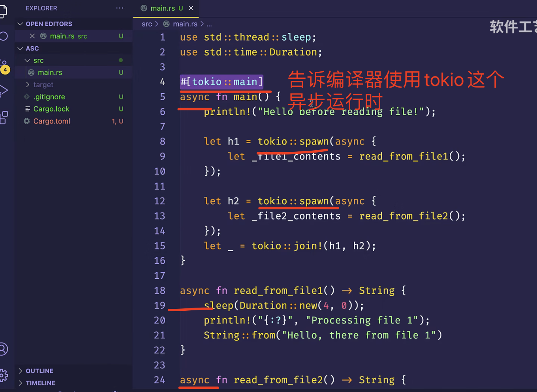Open the Manage gear icon
The width and height of the screenshot is (537, 392).
click(x=4, y=375)
